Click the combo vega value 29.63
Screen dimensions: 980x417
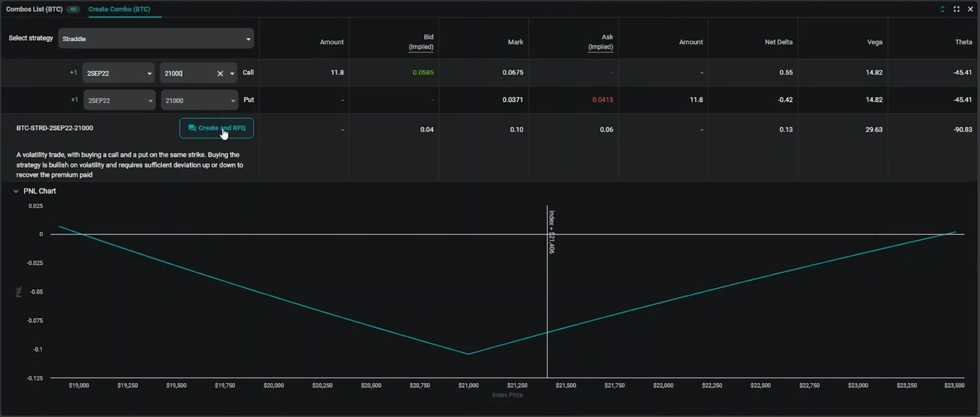pyautogui.click(x=874, y=129)
